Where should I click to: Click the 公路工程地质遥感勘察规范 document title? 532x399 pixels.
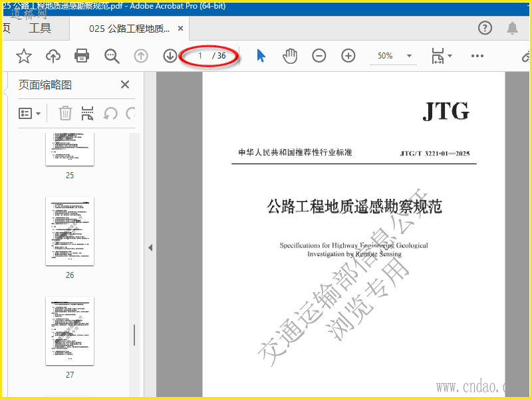(x=354, y=207)
